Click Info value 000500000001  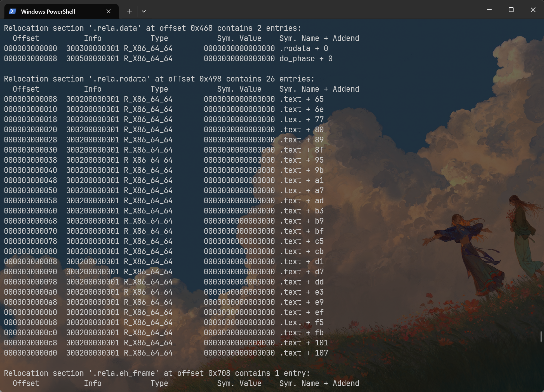[x=93, y=59]
